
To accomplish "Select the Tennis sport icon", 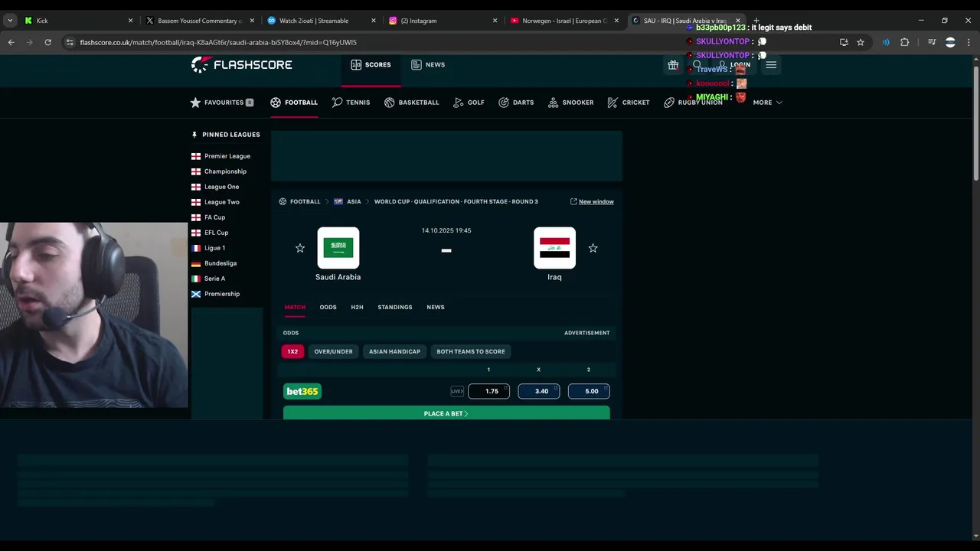I will 337,102.
